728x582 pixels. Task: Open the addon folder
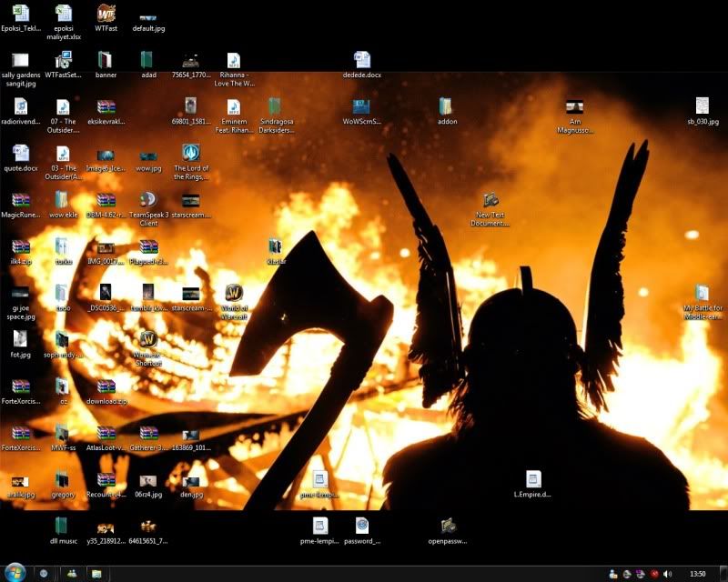pos(446,106)
